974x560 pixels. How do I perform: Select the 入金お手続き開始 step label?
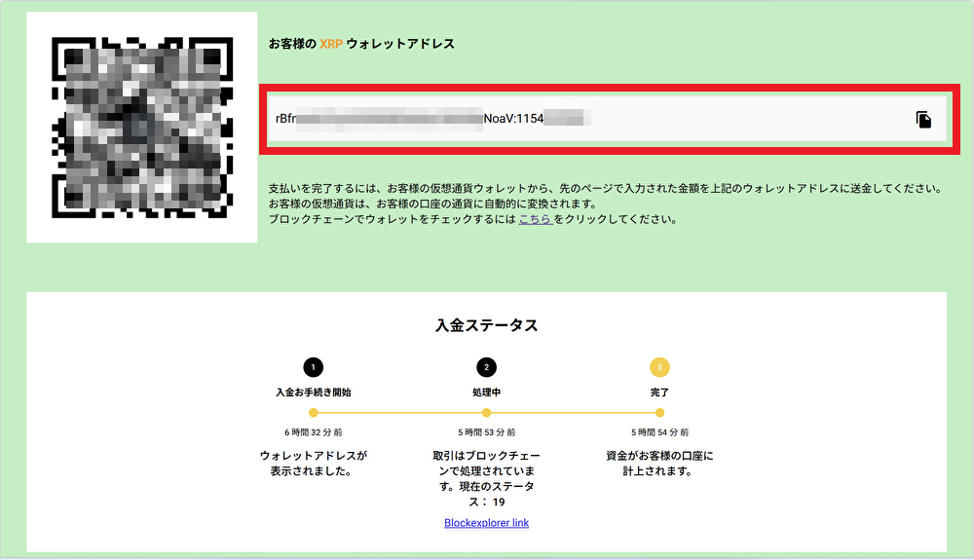(313, 392)
